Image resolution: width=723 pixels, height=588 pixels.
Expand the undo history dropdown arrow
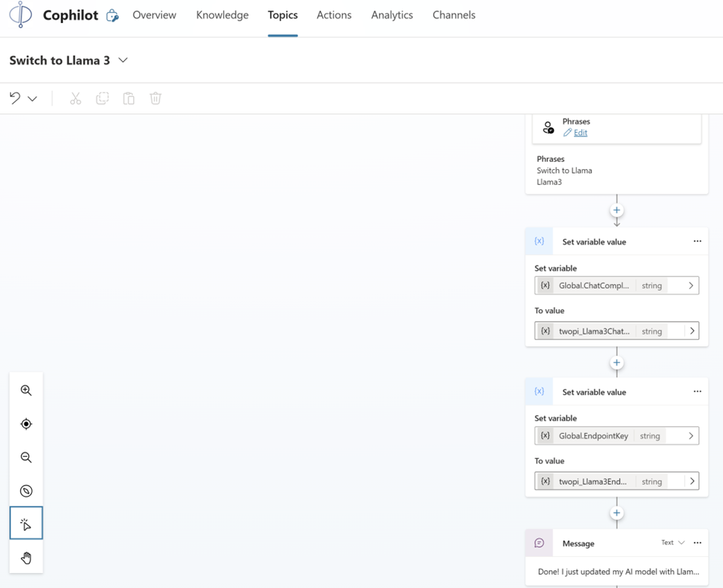point(33,99)
